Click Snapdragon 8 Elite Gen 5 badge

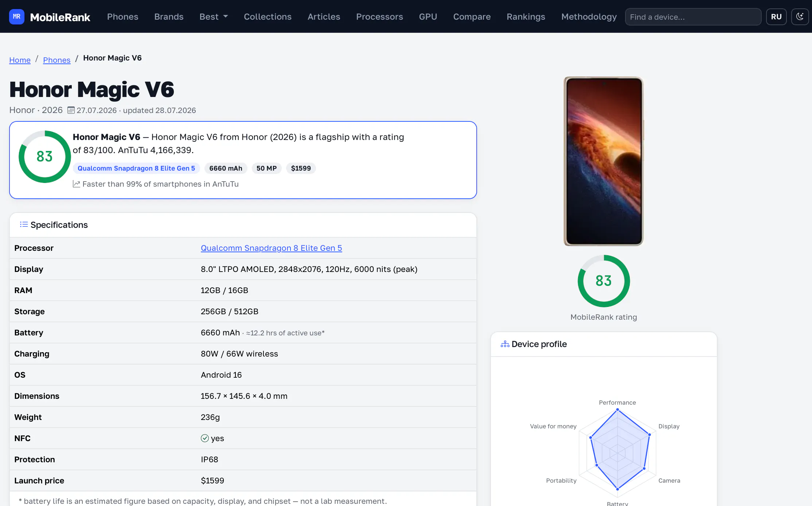click(136, 168)
